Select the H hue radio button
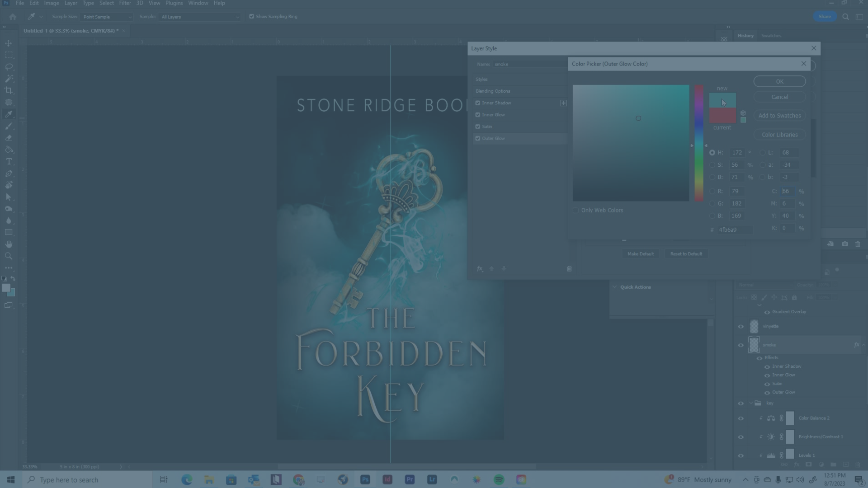Viewport: 868px width, 488px height. 712,153
